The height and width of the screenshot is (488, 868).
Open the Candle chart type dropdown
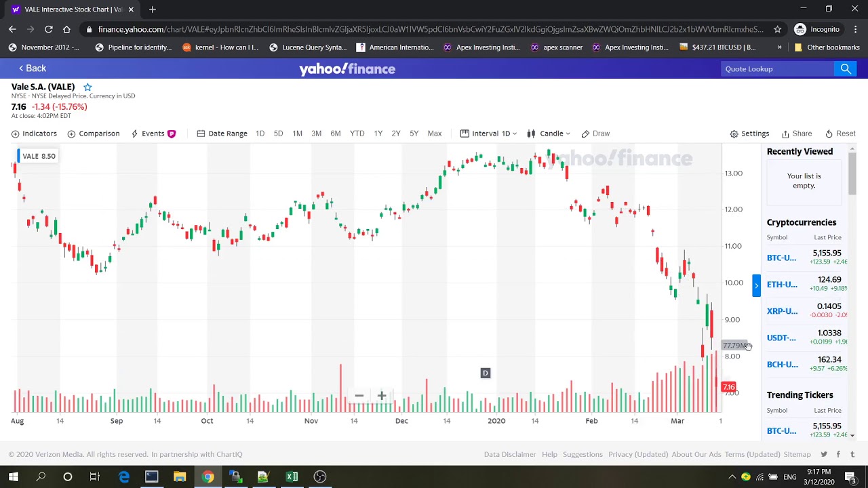click(549, 134)
